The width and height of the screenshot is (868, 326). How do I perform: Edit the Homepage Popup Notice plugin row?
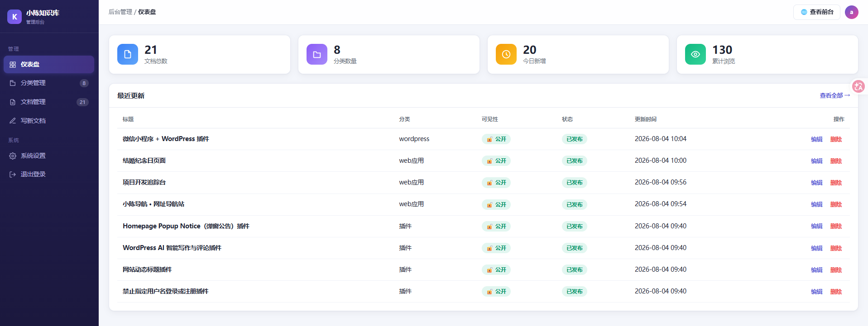point(817,226)
